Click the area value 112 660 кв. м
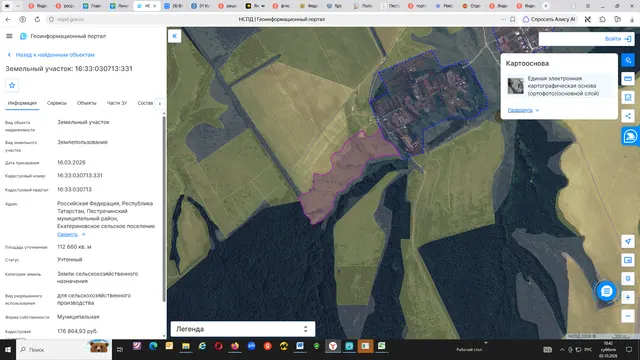 [x=74, y=247]
